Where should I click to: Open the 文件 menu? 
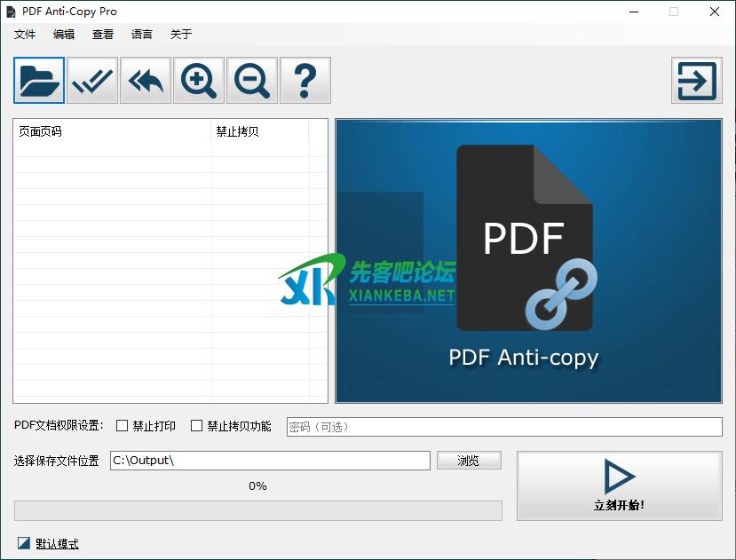click(25, 35)
